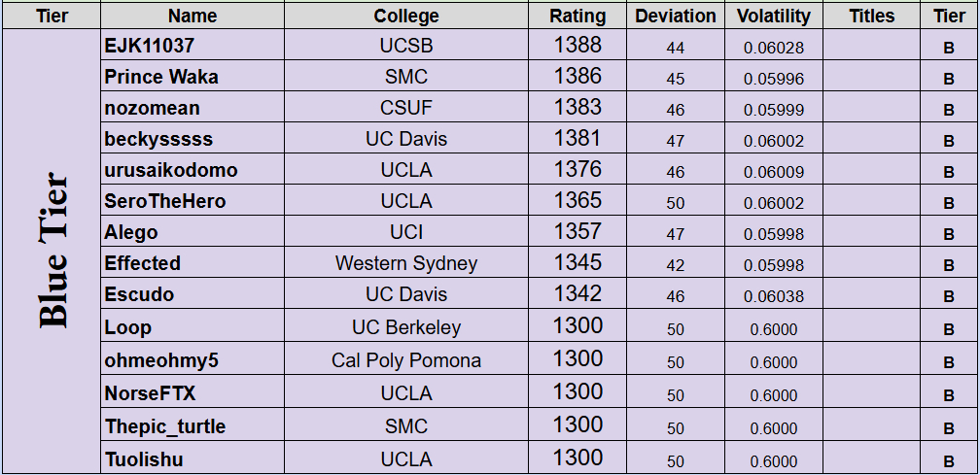The width and height of the screenshot is (980, 475).
Task: Select volatility value 0.06038
Action: coord(774,296)
